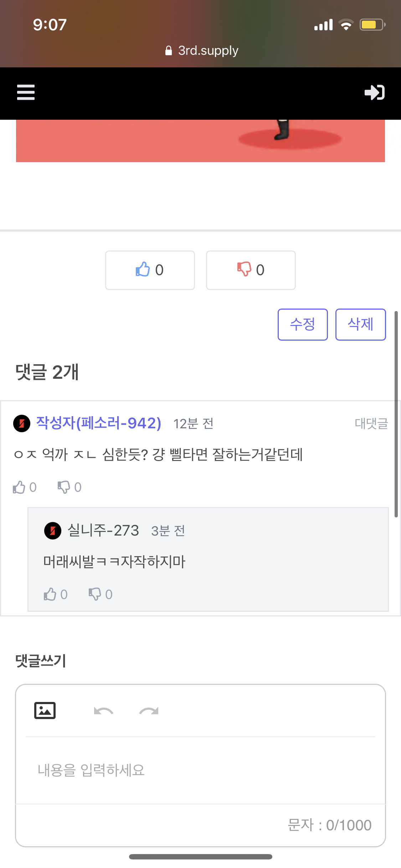Tap the avatar of 실니주-273

pyautogui.click(x=53, y=531)
